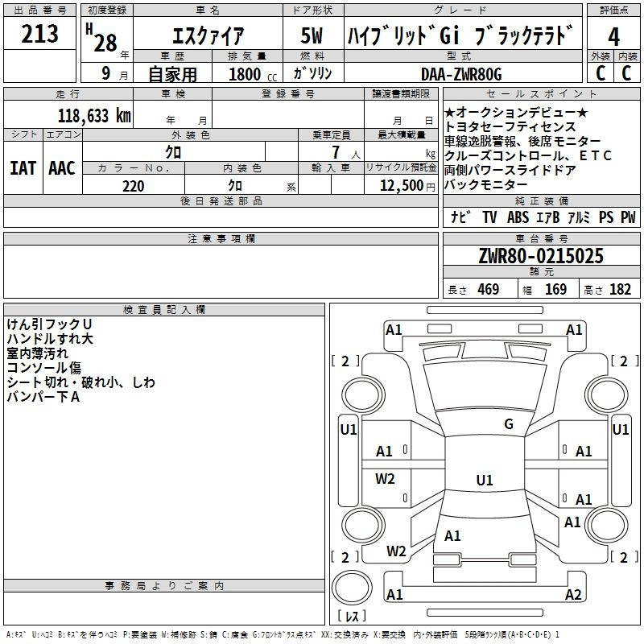
Task: Click the A1 mark on the tailgate
Action: [x=452, y=535]
